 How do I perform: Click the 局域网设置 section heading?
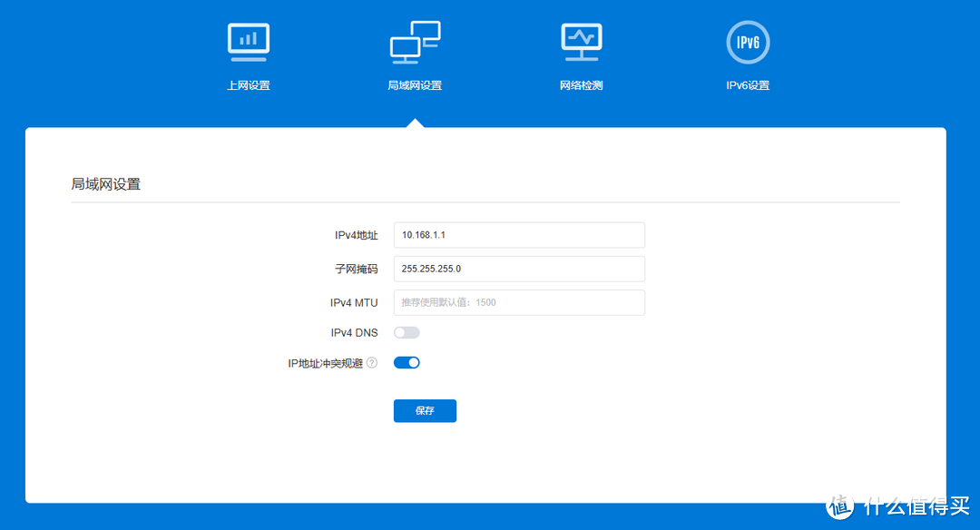(x=106, y=184)
